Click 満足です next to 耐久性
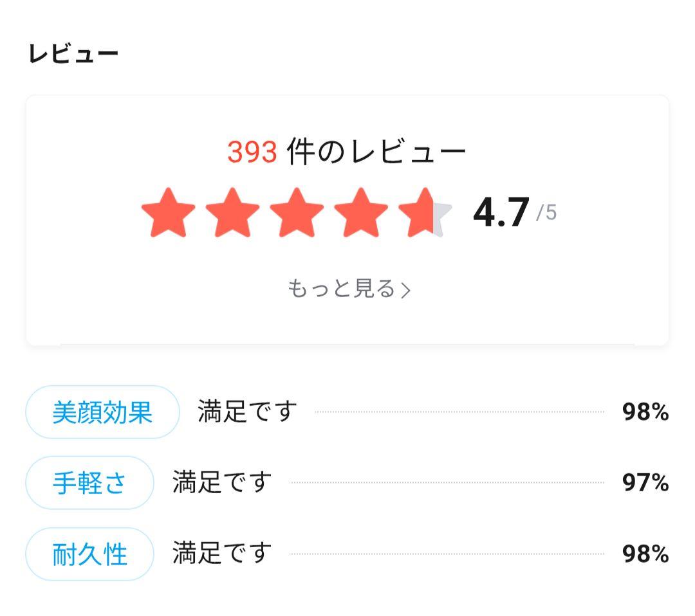695x616 pixels. coord(222,554)
